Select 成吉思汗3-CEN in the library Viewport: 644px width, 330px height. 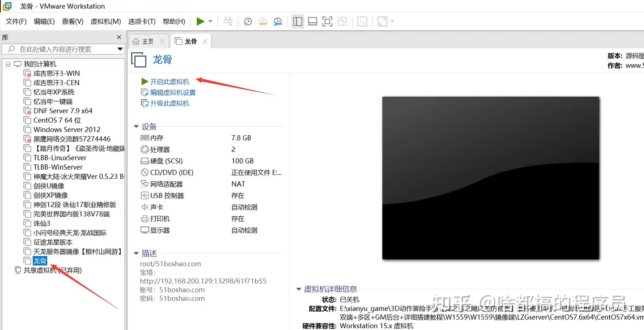pos(56,82)
